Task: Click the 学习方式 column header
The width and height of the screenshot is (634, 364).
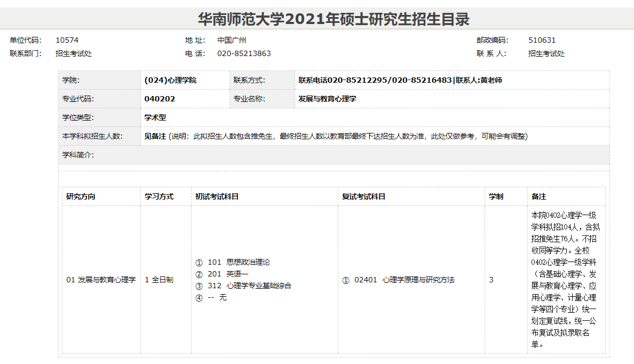Action: point(166,196)
